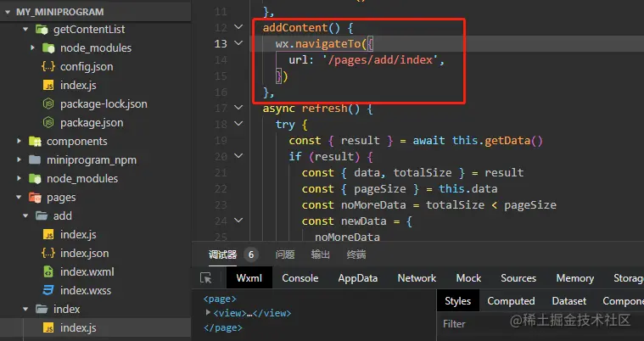This screenshot has width=644, height=341.
Task: Click the miniprogram_npm folder icon
Action: coord(35,159)
